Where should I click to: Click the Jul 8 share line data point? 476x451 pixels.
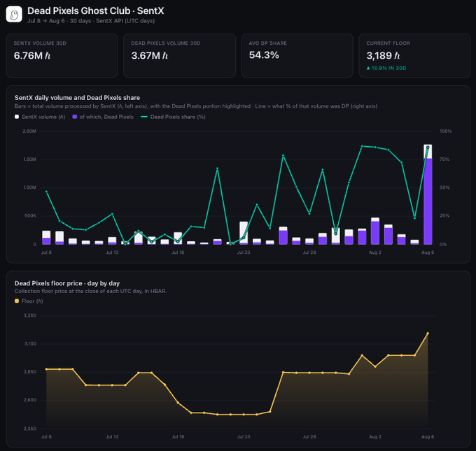click(46, 192)
